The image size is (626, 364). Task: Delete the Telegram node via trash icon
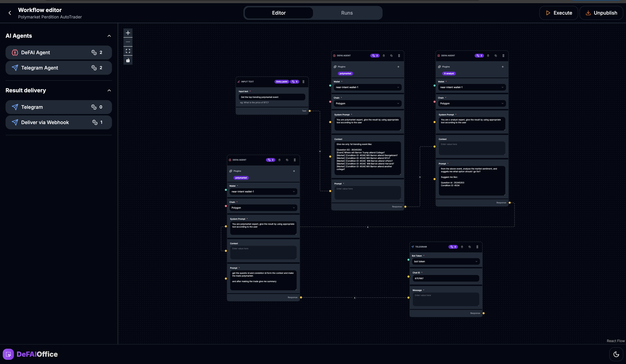click(x=462, y=247)
